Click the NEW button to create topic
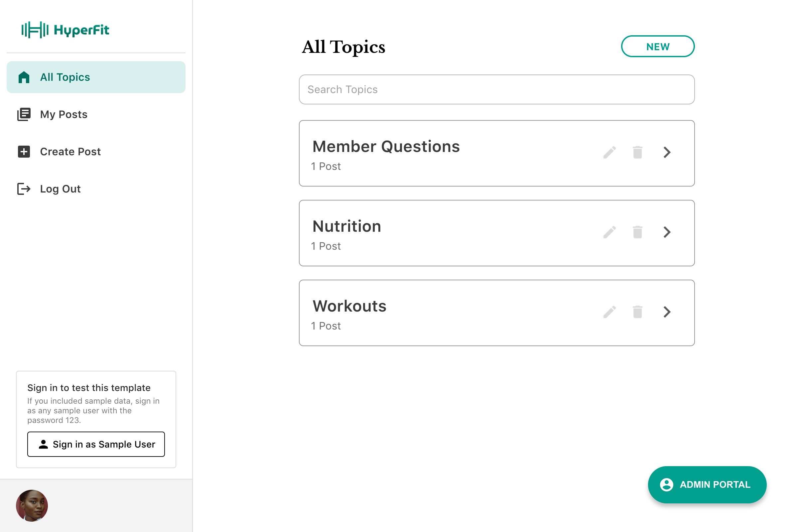Image resolution: width=798 pixels, height=532 pixels. coord(658,46)
